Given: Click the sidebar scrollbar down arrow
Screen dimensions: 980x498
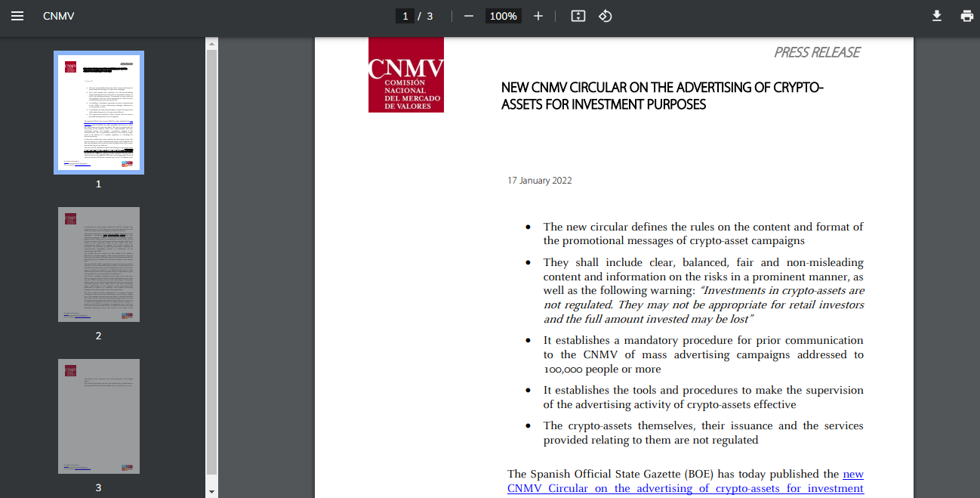Looking at the screenshot, I should click(211, 492).
